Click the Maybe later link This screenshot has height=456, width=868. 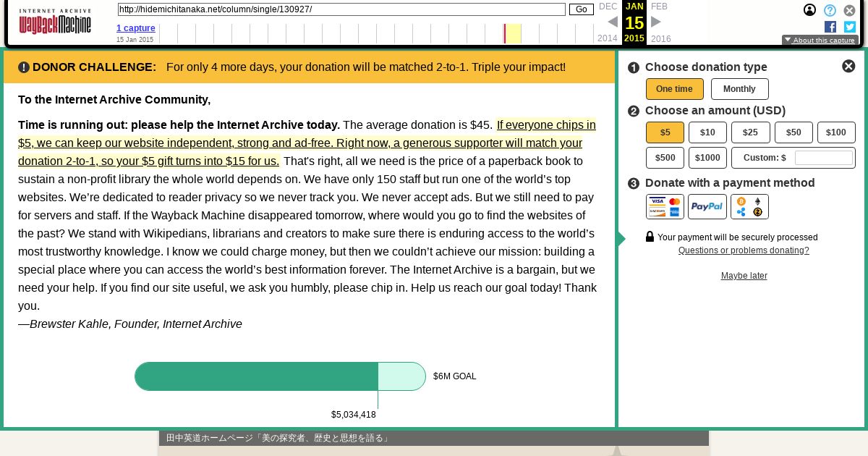coord(744,276)
